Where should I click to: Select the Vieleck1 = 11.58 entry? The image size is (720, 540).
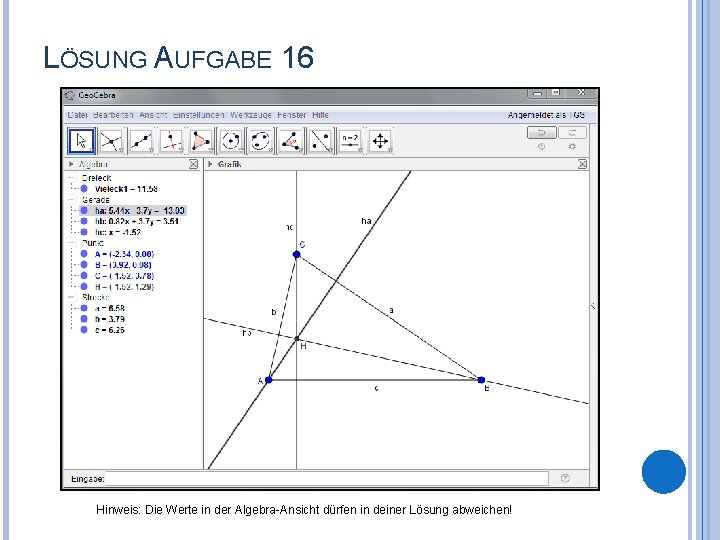126,189
